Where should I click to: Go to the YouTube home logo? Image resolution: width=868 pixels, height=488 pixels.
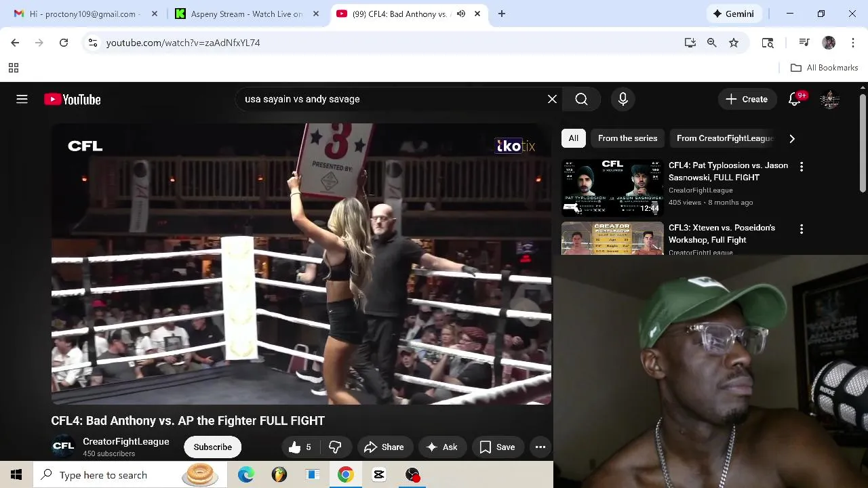click(73, 100)
